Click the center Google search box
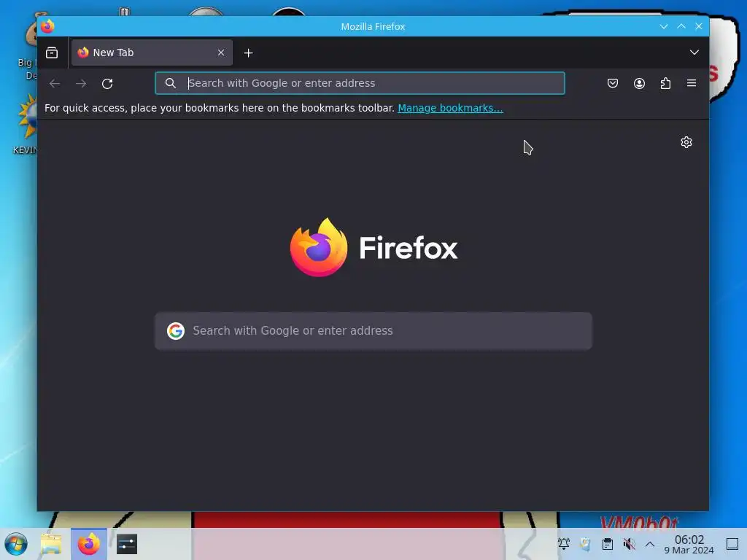This screenshot has width=747, height=560. tap(373, 331)
